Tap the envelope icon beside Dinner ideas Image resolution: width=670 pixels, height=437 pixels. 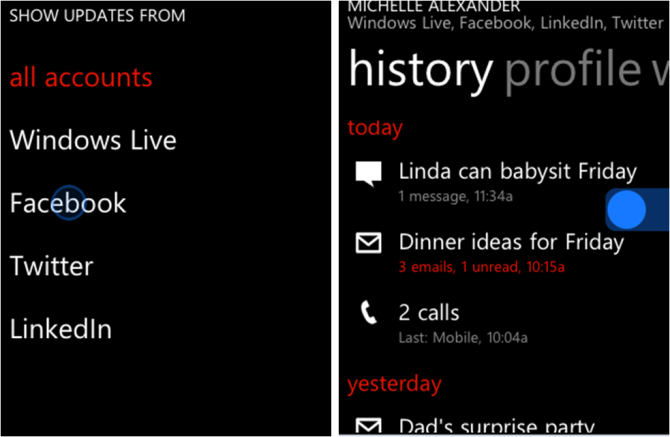(368, 243)
